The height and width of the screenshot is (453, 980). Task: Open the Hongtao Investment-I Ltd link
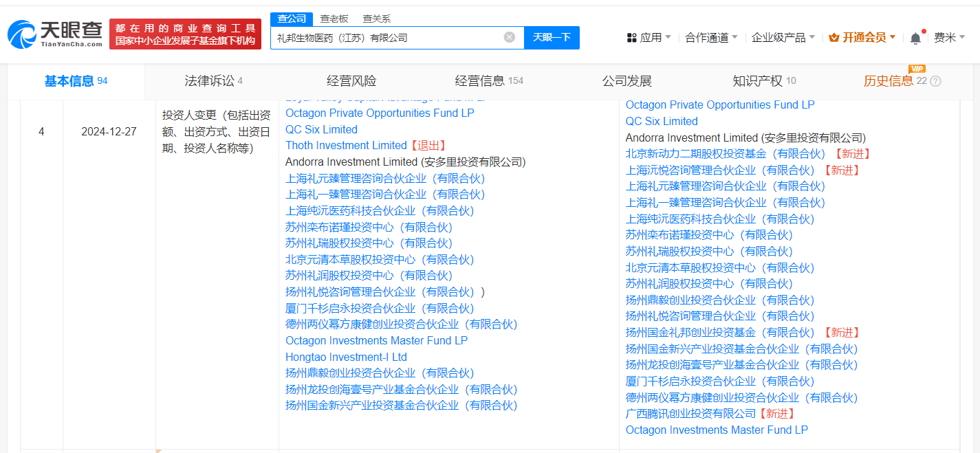(346, 357)
